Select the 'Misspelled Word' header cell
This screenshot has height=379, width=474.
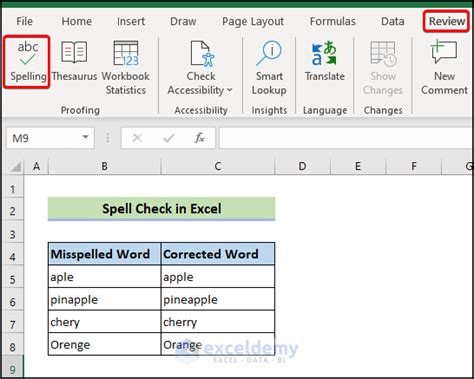[105, 254]
